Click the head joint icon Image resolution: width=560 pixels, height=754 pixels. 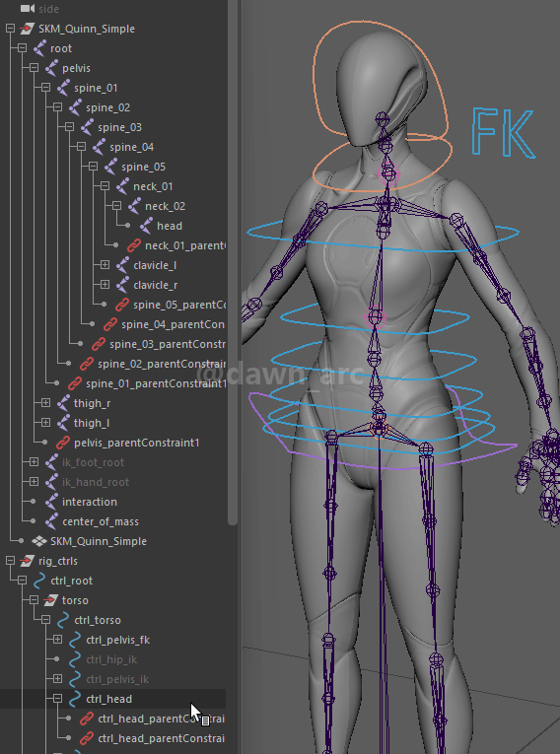[x=146, y=226]
